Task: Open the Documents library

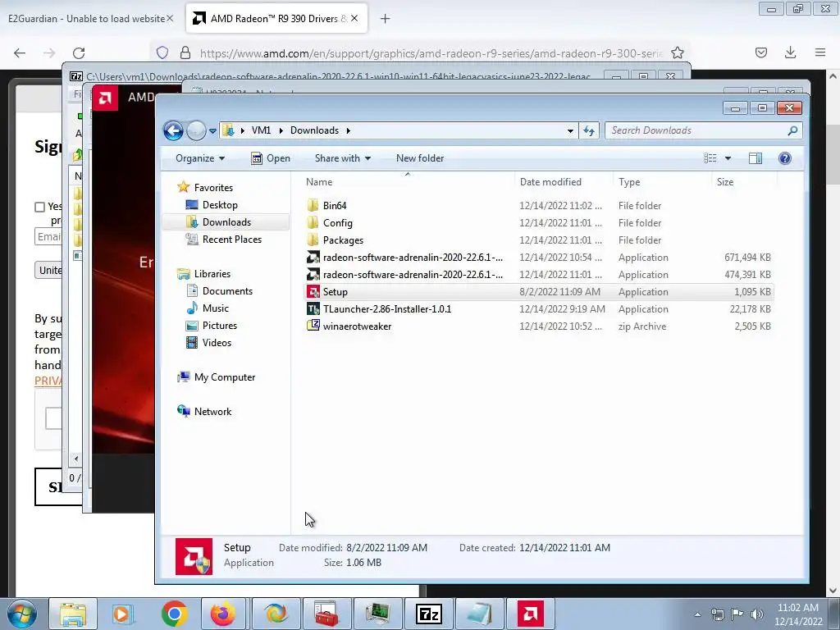Action: [227, 291]
